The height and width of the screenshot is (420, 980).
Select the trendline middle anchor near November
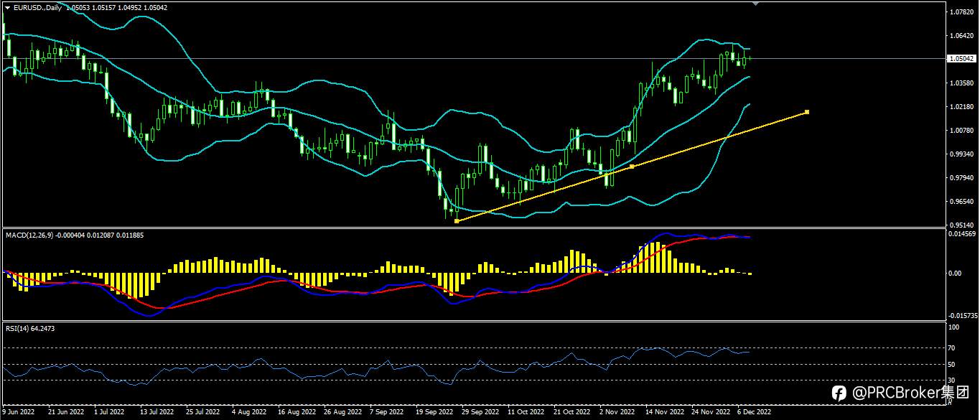[632, 166]
